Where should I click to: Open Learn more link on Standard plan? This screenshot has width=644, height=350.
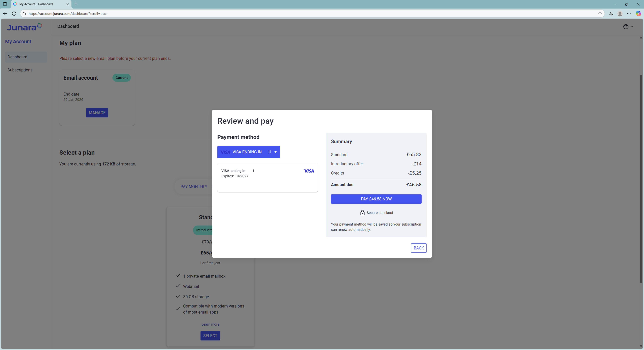(210, 324)
